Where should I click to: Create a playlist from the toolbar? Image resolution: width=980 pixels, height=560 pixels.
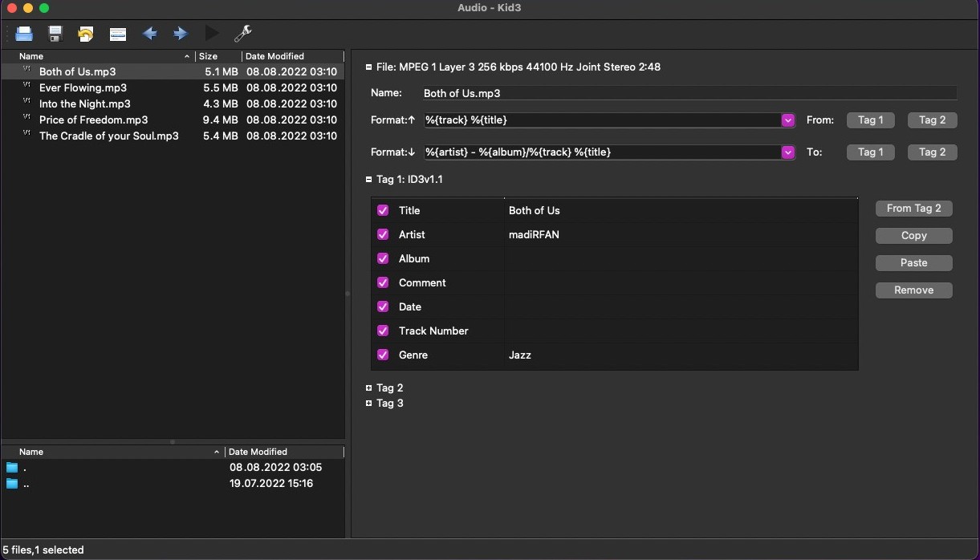click(117, 34)
